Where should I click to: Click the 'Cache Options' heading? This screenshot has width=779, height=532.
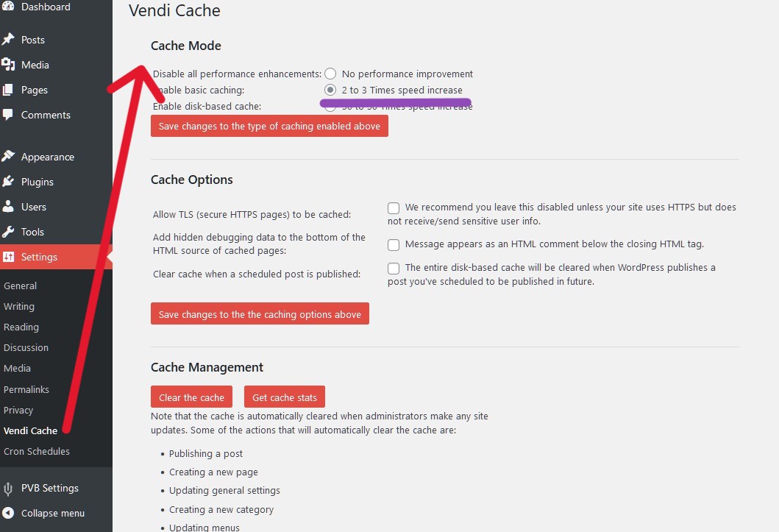click(x=192, y=180)
